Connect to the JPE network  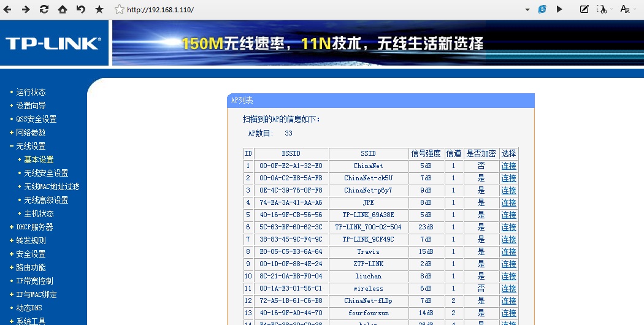pyautogui.click(x=508, y=203)
